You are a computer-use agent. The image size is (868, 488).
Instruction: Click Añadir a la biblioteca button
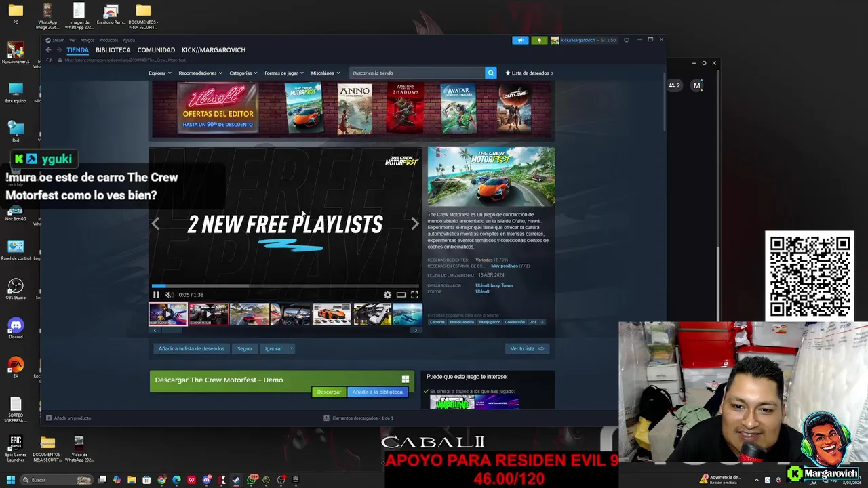coord(378,392)
